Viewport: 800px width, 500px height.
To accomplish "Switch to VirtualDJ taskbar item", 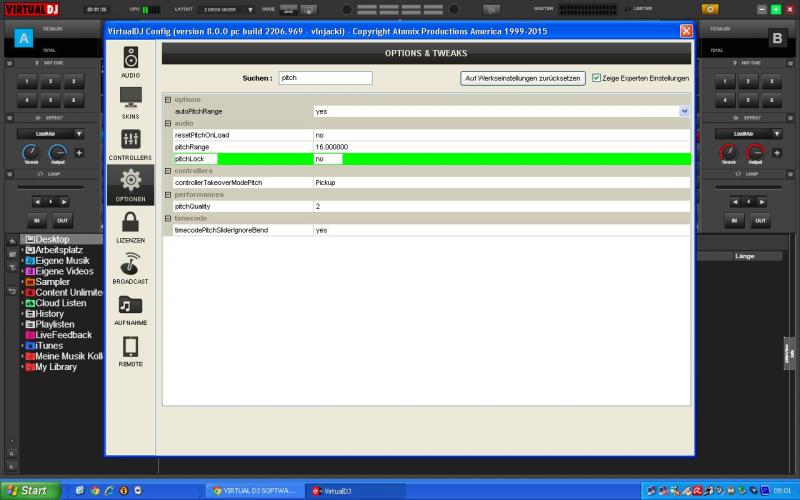I will point(356,491).
